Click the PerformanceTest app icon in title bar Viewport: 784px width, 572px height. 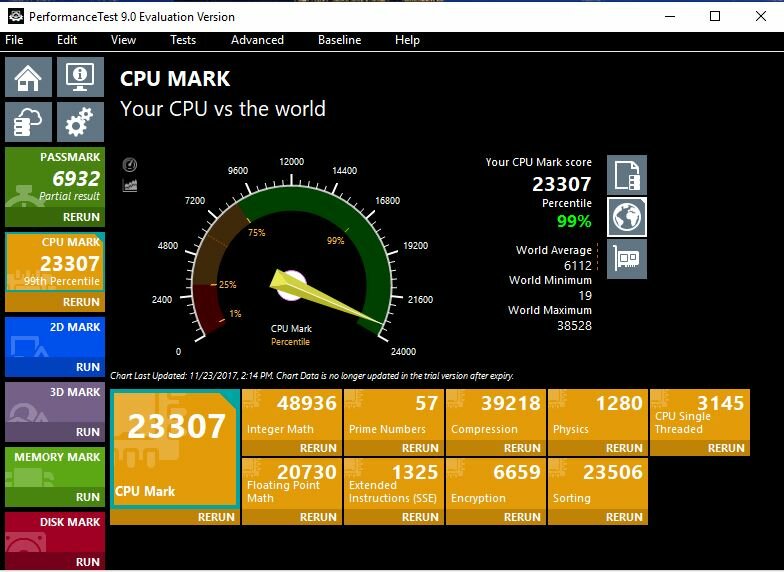pos(16,16)
